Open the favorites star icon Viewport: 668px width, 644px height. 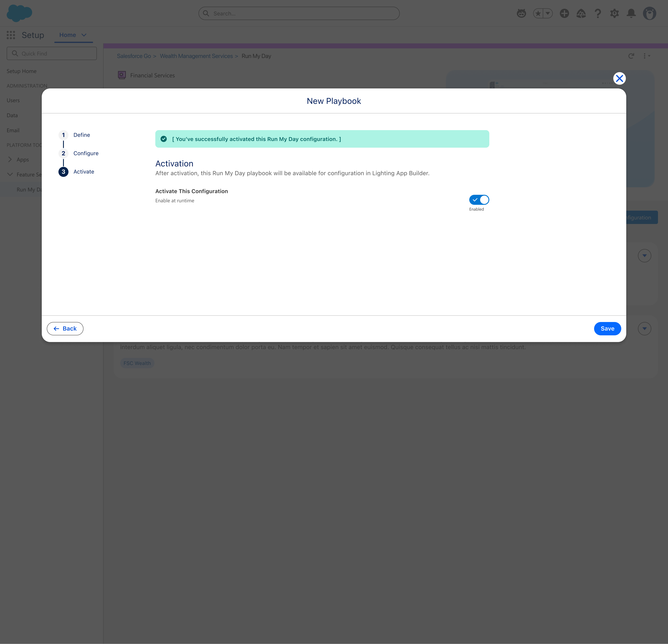pyautogui.click(x=538, y=14)
